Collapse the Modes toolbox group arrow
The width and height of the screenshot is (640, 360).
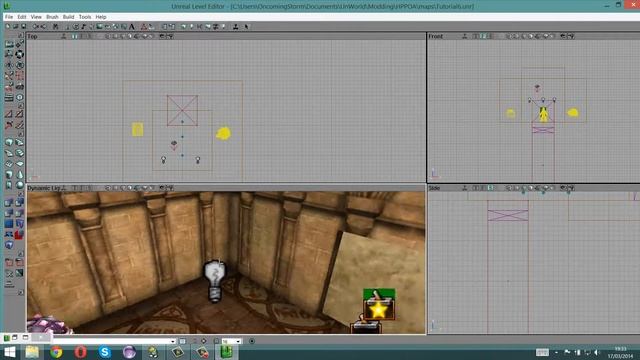pyautogui.click(x=21, y=36)
